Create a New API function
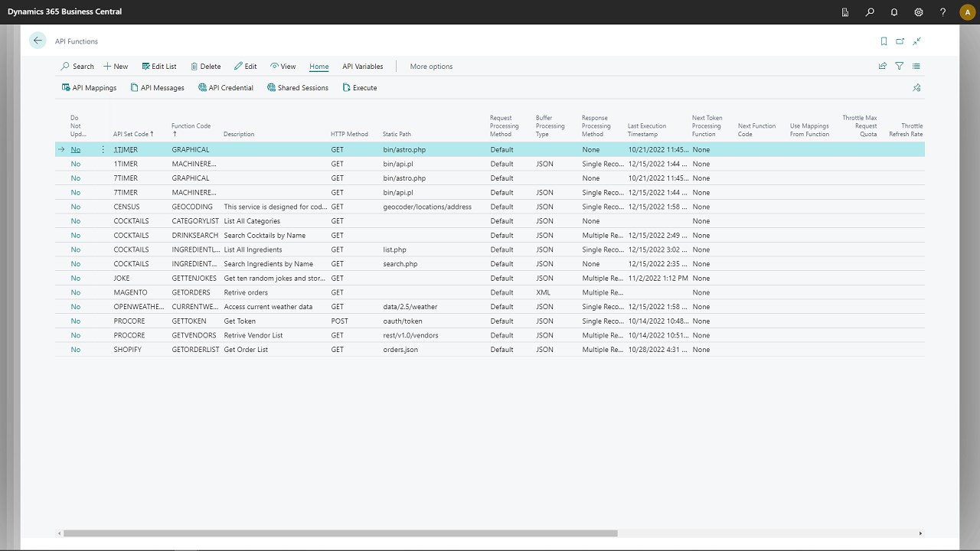 [x=116, y=67]
